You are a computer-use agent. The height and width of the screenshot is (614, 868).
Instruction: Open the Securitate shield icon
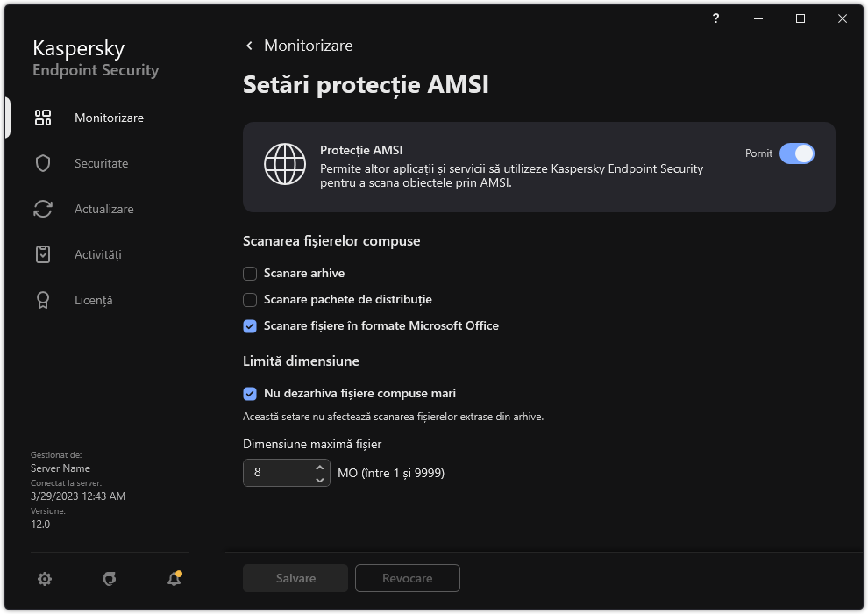click(x=43, y=163)
